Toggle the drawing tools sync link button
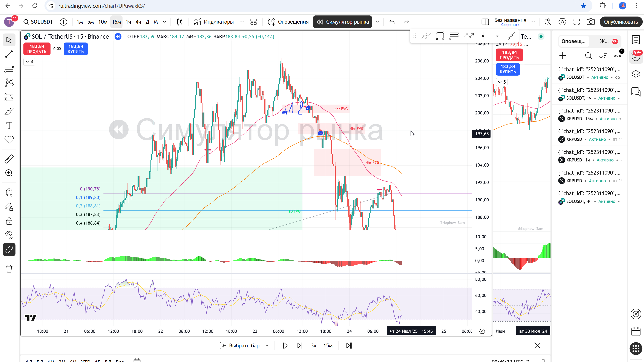The width and height of the screenshot is (644, 362). [9, 249]
